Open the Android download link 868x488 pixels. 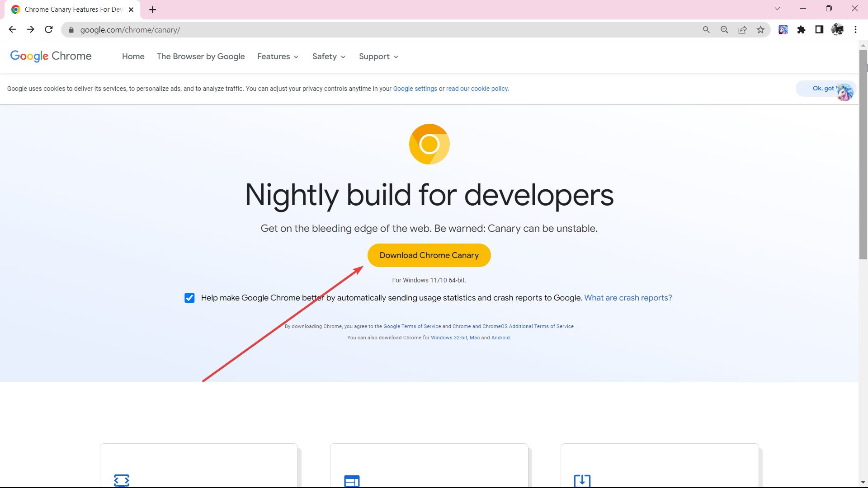pyautogui.click(x=500, y=338)
